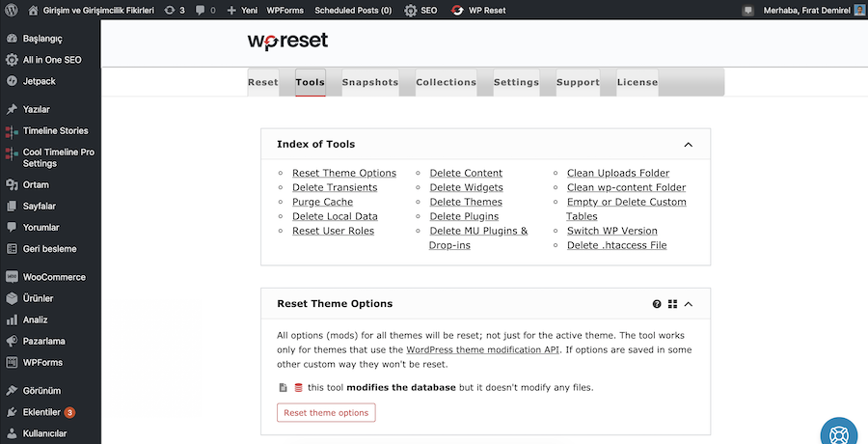The height and width of the screenshot is (444, 868).
Task: Open the Yeni add-new menu
Action: coord(242,10)
